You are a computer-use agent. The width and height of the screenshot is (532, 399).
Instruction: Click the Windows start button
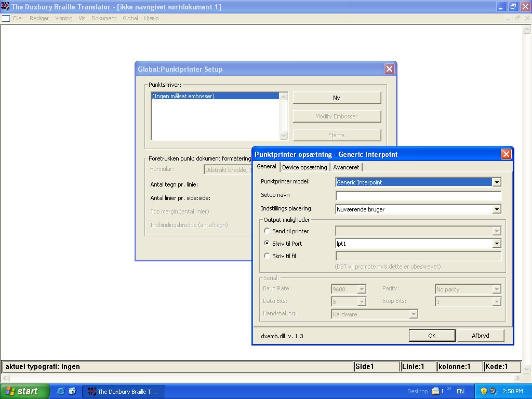[24, 391]
